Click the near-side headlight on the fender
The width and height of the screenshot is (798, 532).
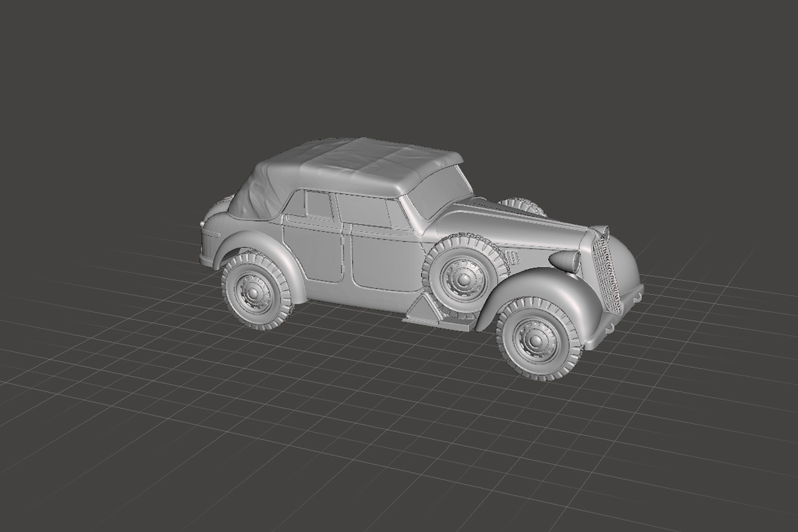(566, 261)
